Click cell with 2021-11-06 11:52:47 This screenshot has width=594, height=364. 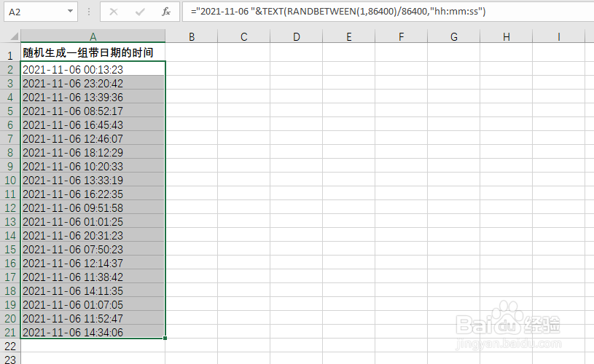pos(93,319)
